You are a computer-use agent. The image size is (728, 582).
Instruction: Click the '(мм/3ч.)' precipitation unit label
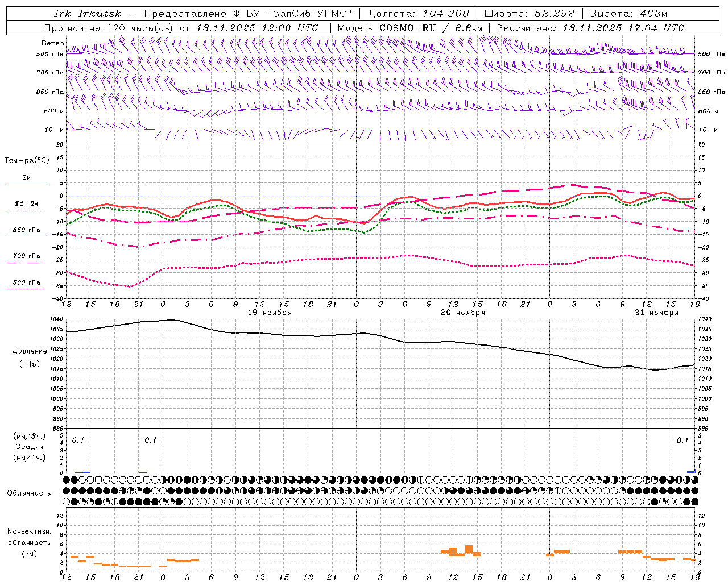tap(30, 436)
